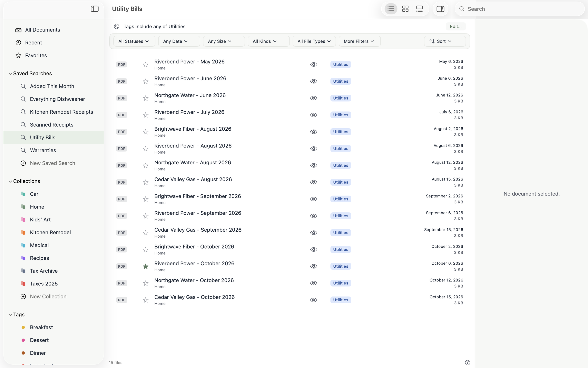This screenshot has height=368, width=588.
Task: Open the More Filters button
Action: (x=359, y=41)
